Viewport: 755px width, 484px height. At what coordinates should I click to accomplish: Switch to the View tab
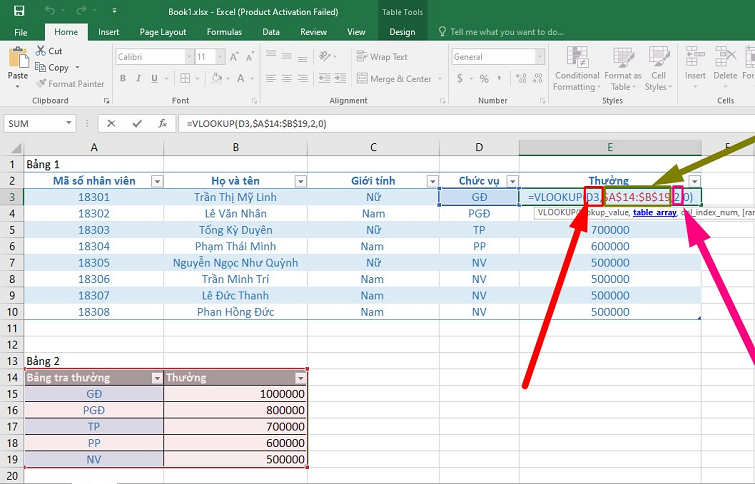(356, 32)
